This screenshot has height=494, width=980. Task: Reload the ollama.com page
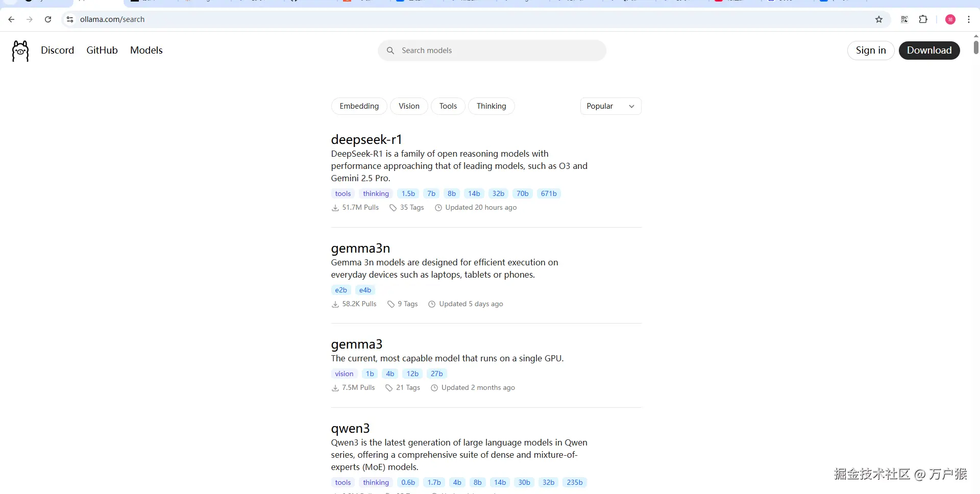(x=48, y=19)
